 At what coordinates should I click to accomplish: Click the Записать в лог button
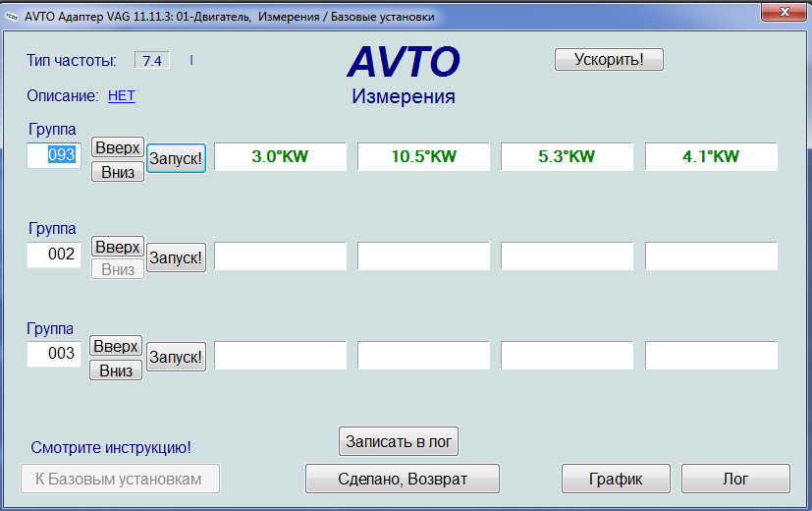[399, 441]
